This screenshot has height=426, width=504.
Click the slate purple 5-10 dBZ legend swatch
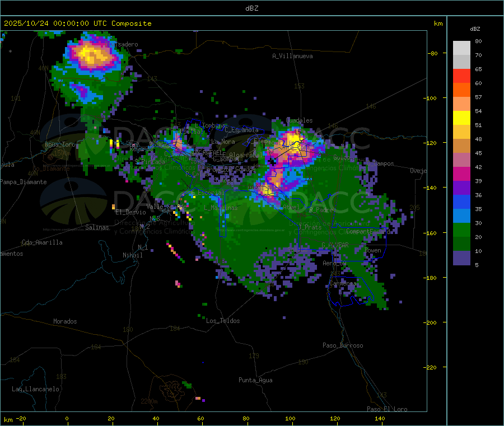point(461,258)
